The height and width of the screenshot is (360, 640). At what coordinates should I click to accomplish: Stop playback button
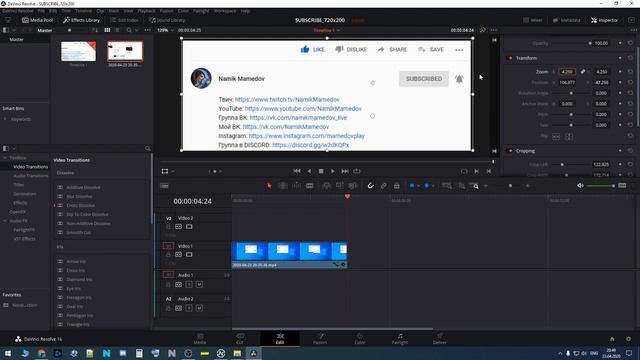point(321,171)
